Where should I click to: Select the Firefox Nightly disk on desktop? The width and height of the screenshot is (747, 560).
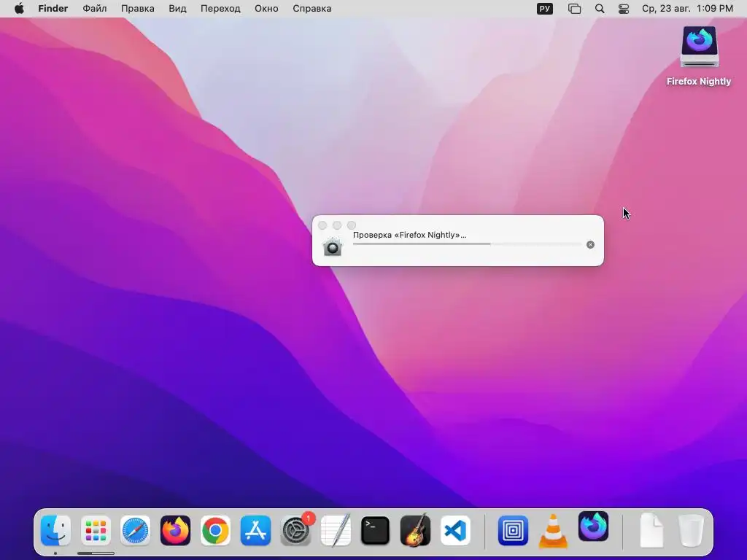point(699,47)
